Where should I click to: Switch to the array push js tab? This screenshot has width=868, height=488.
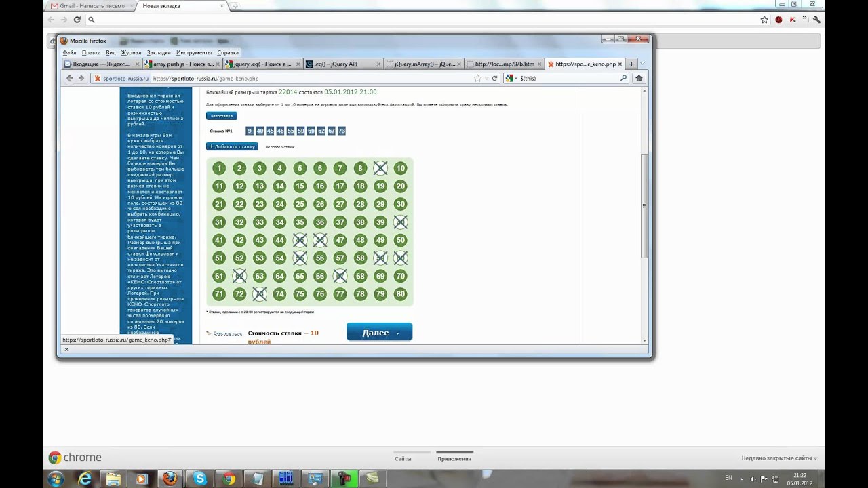point(182,64)
